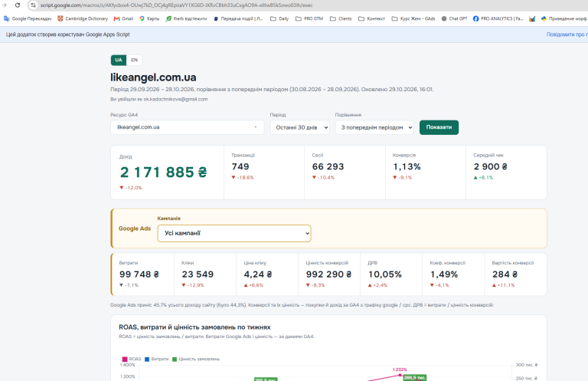This screenshot has width=588, height=381.
Task: Click the -18,6% transactions change
Action: (243, 178)
